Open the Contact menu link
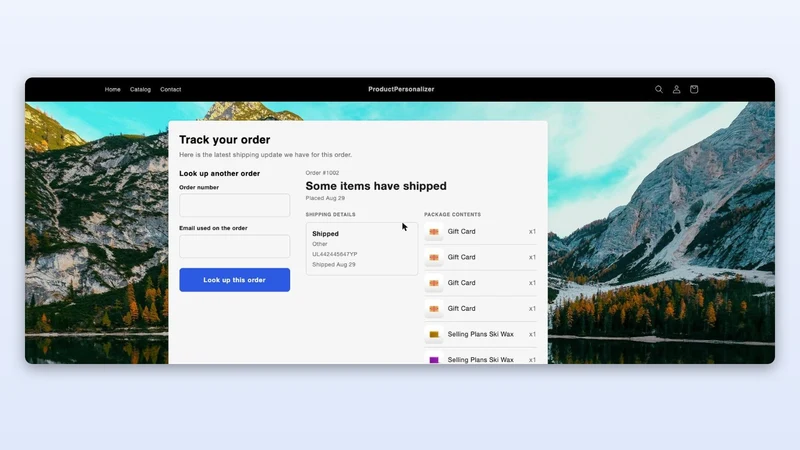Screen dimensions: 800x450 click(170, 89)
